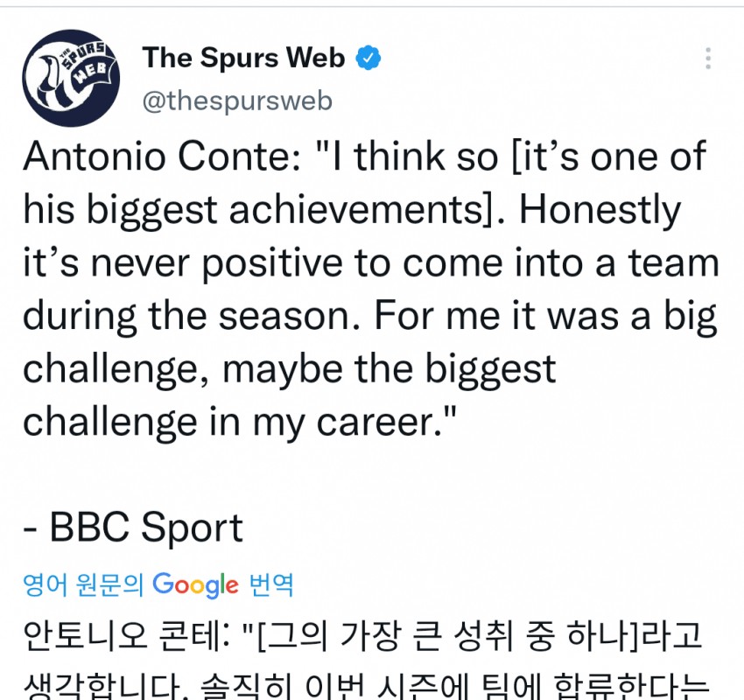Click the @thespursweb handle
744x700 pixels.
[237, 101]
